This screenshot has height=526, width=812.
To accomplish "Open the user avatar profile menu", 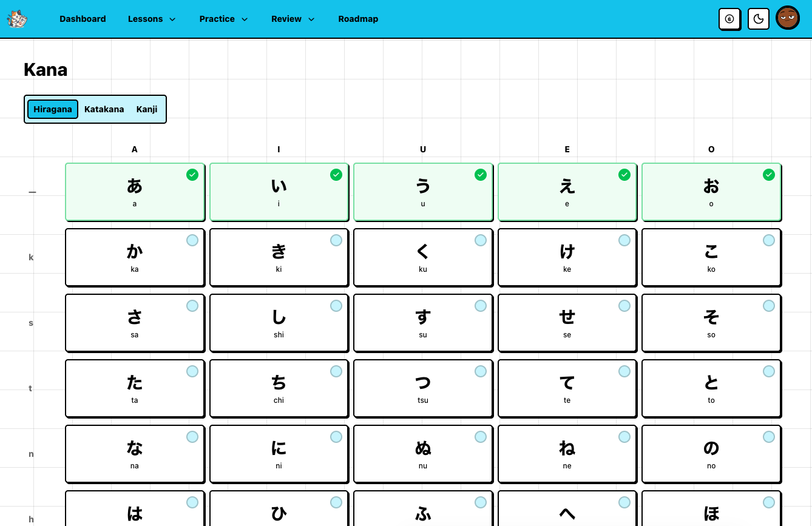I will pos(788,18).
